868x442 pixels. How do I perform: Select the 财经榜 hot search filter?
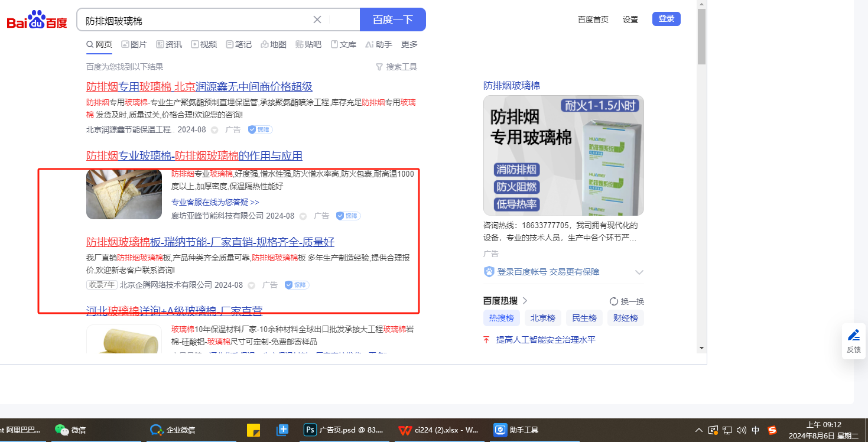click(x=625, y=318)
